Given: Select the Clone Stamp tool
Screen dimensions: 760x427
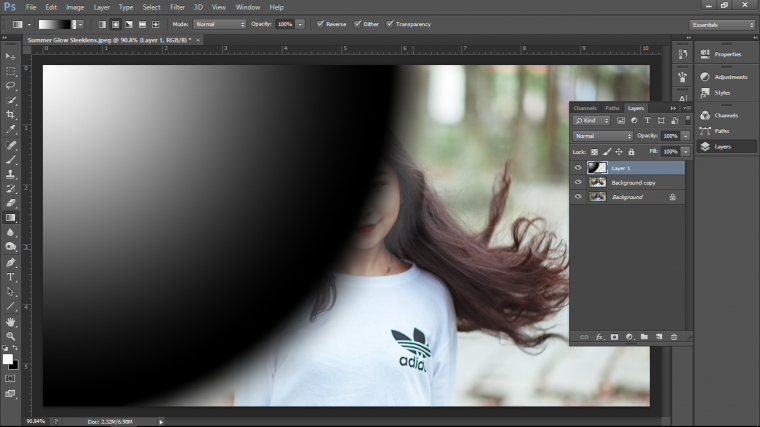Looking at the screenshot, I should point(10,174).
